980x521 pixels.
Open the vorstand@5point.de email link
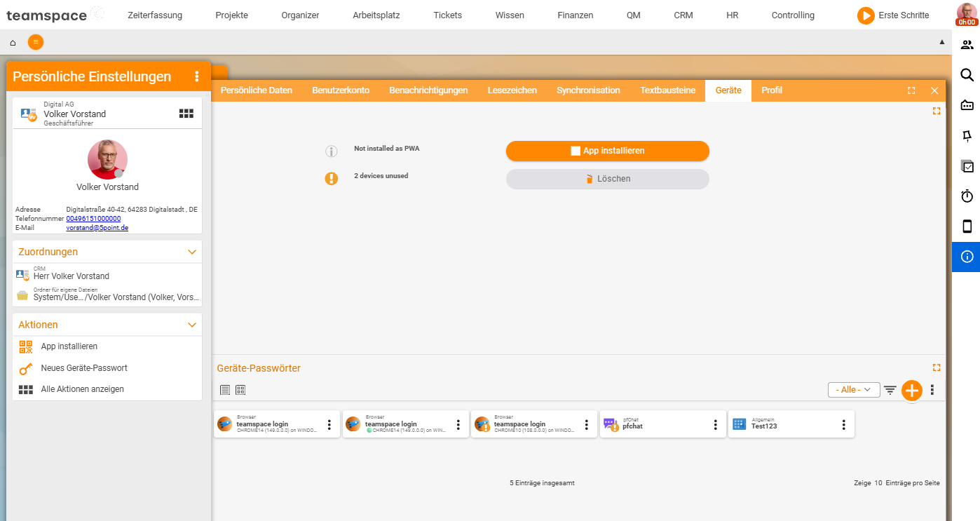(x=97, y=228)
